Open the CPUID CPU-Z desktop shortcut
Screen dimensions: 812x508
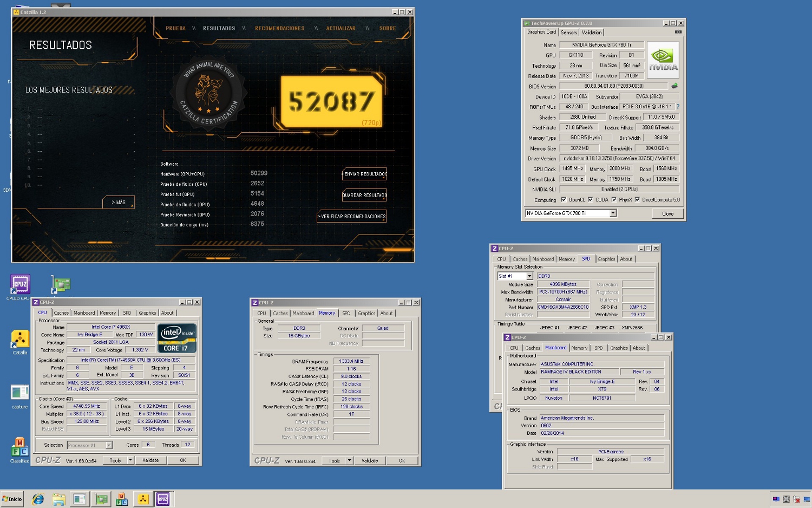pyautogui.click(x=20, y=285)
